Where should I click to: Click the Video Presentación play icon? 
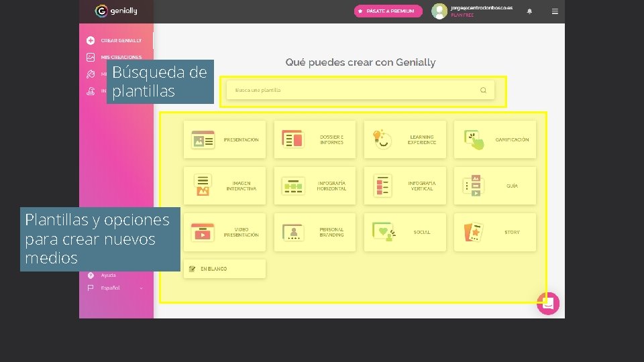click(x=203, y=233)
